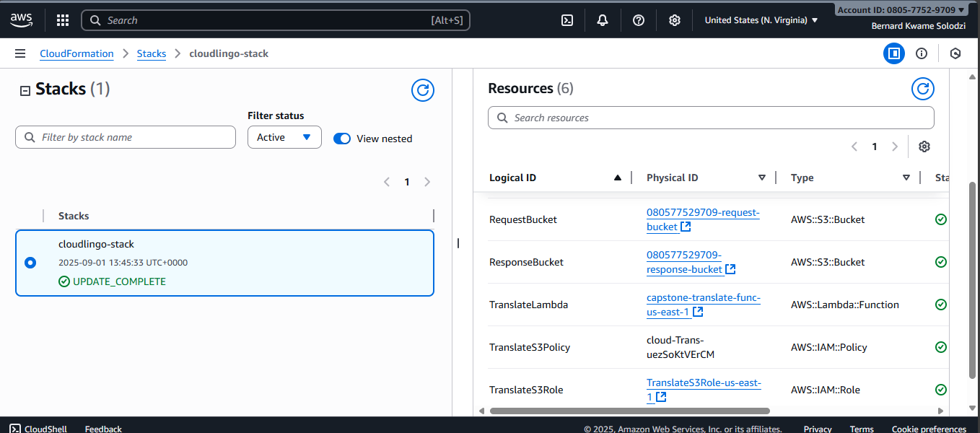This screenshot has width=980, height=433.
Task: Open the Filter status Active dropdown
Action: (x=284, y=137)
